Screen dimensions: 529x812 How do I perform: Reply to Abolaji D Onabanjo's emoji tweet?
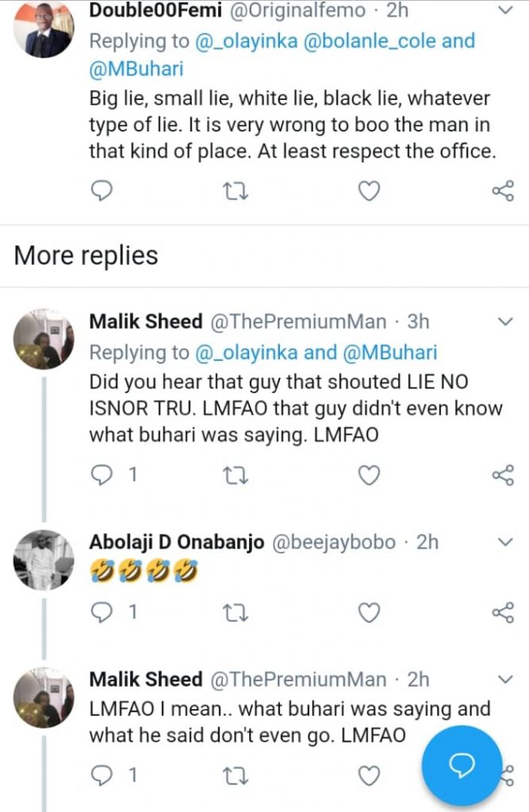pos(104,612)
